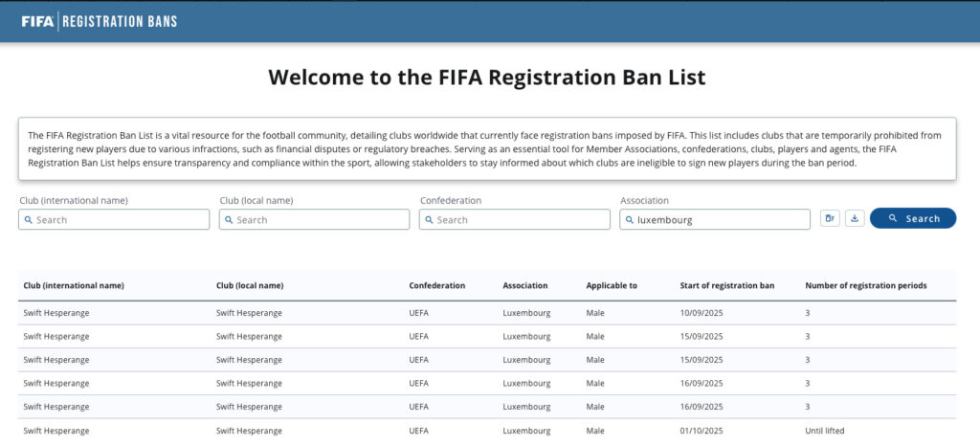Focus the Club (local name) search input

(321, 220)
